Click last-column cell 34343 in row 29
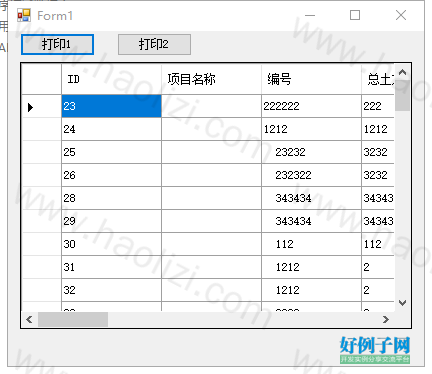This screenshot has width=432, height=374. coord(378,221)
